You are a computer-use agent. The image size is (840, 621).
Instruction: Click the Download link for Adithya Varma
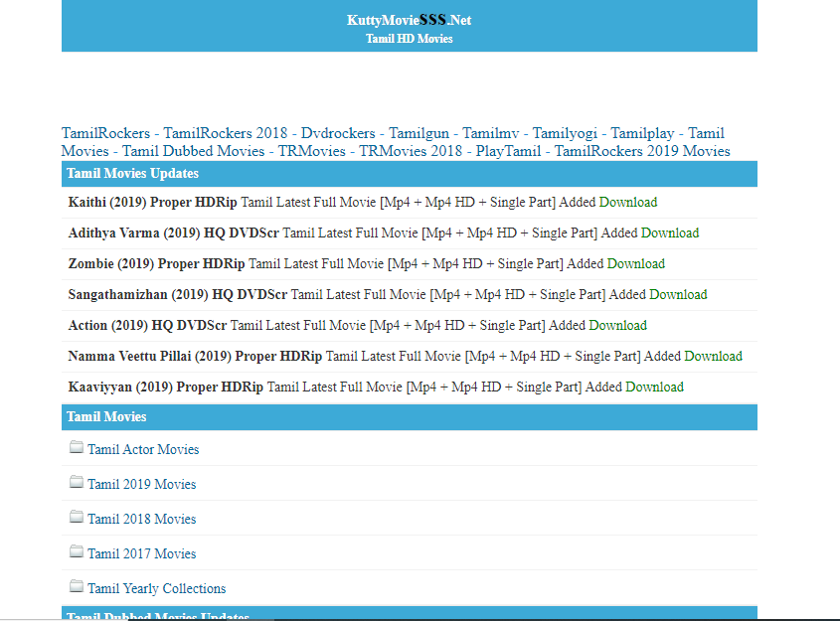click(670, 233)
